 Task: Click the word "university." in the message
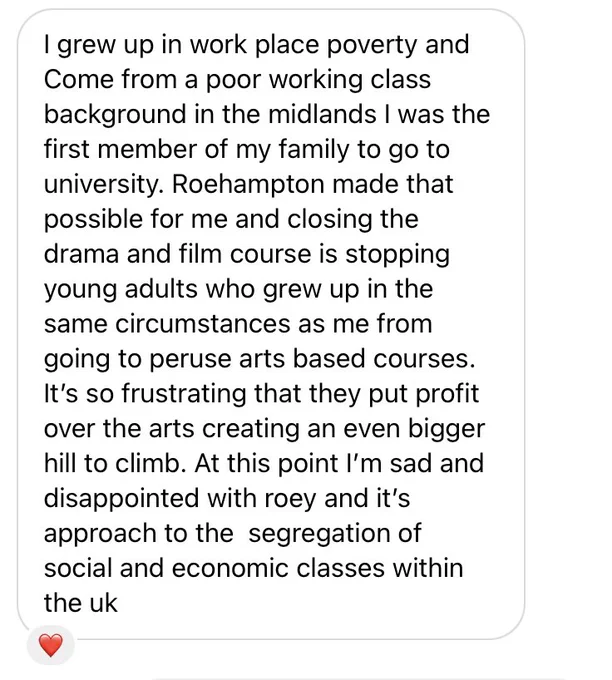[104, 185]
